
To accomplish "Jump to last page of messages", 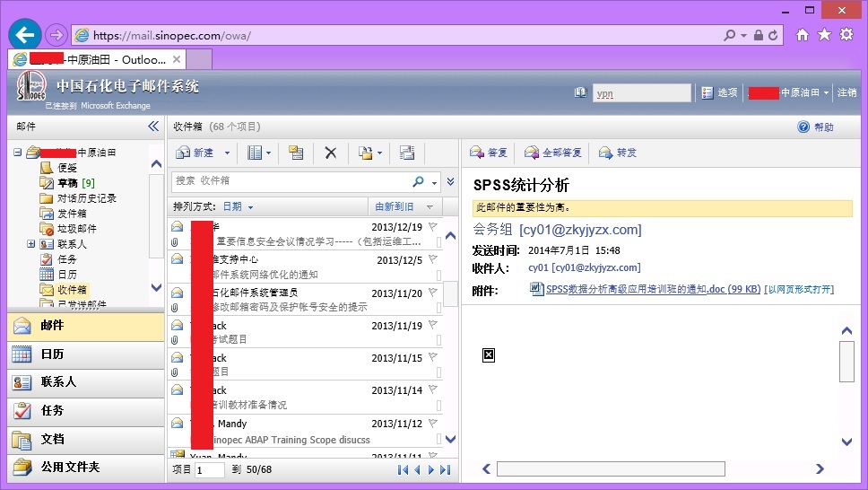I will [445, 470].
